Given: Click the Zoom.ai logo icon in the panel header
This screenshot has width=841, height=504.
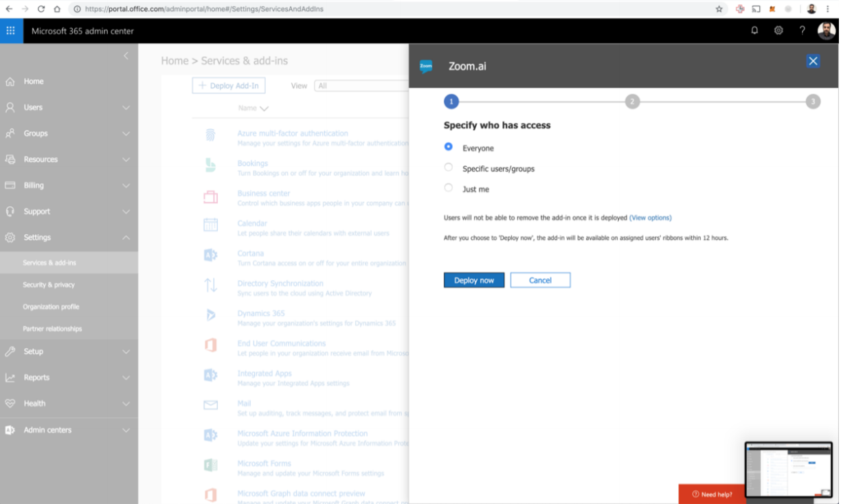Looking at the screenshot, I should [x=426, y=66].
